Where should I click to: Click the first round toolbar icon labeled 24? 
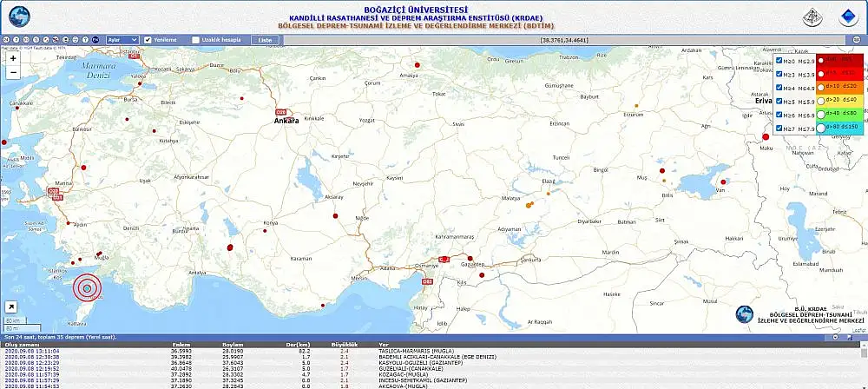click(6, 40)
